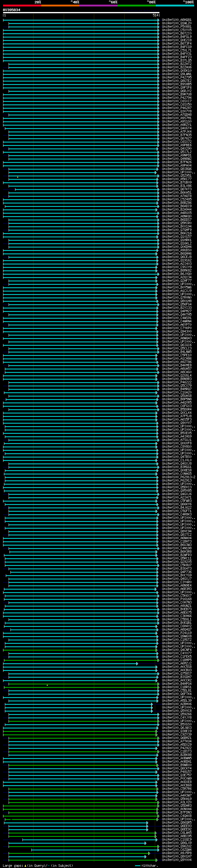This screenshot has width=197, height=868.
Task: Select the label UniRef100_Q86QR5
Action: point(176,822)
